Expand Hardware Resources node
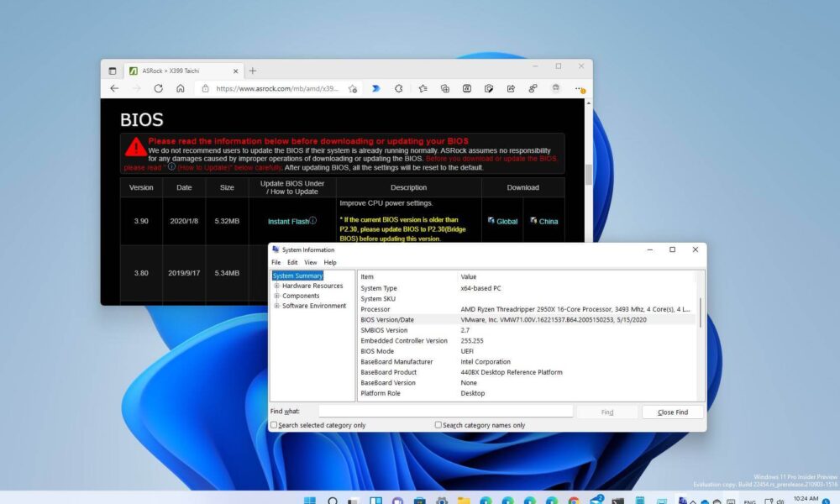 (276, 286)
